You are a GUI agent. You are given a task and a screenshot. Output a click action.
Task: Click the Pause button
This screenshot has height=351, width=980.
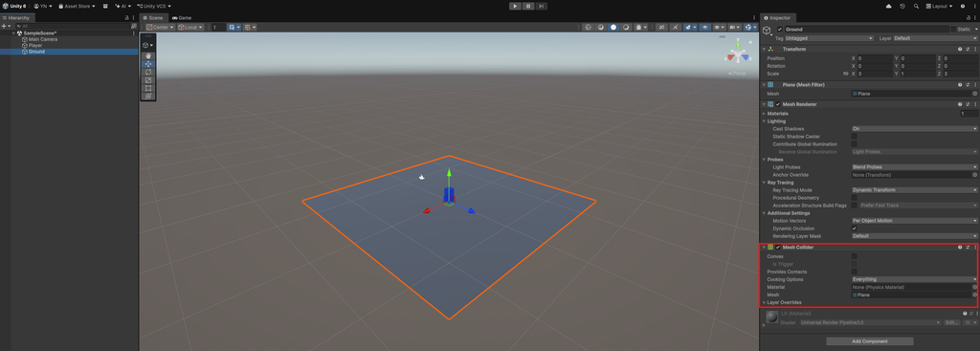click(x=528, y=6)
